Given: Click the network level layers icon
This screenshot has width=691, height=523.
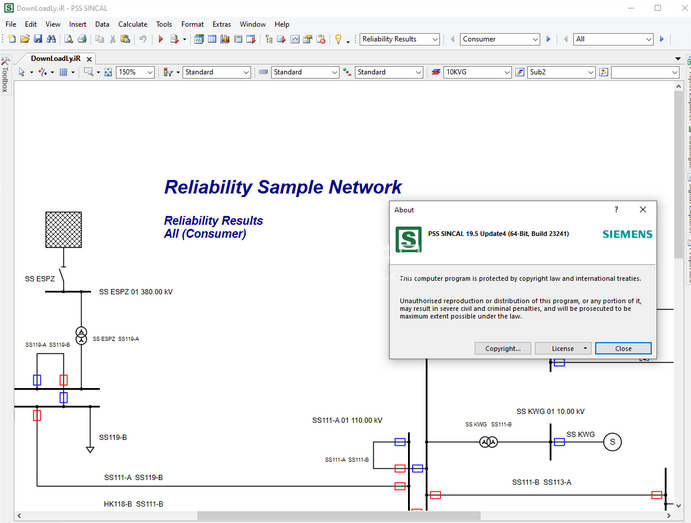Looking at the screenshot, I should pyautogui.click(x=436, y=72).
